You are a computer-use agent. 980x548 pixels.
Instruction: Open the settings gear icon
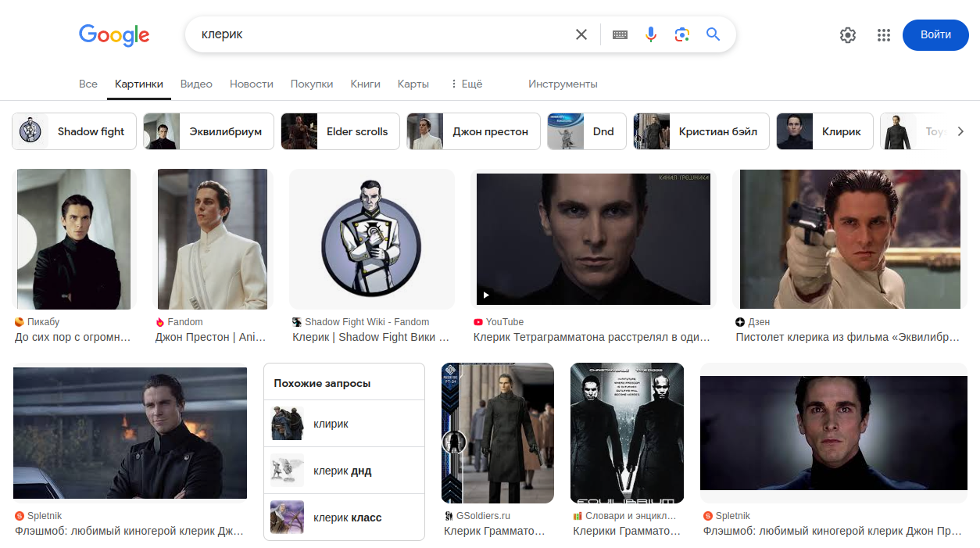pyautogui.click(x=848, y=34)
